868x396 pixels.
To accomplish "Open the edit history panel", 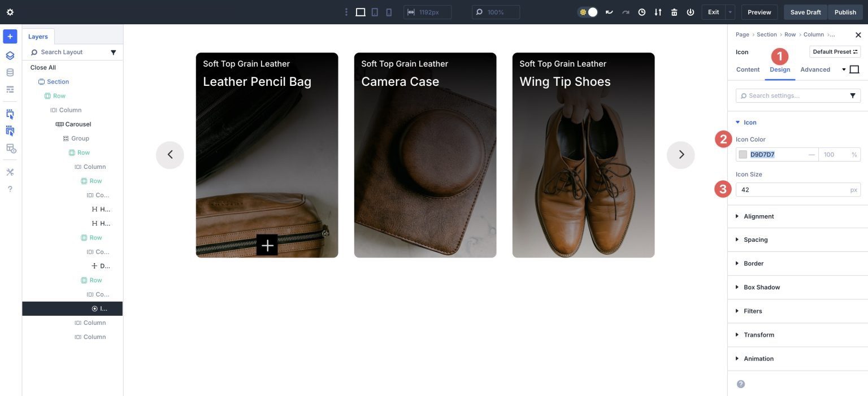I will tap(641, 11).
